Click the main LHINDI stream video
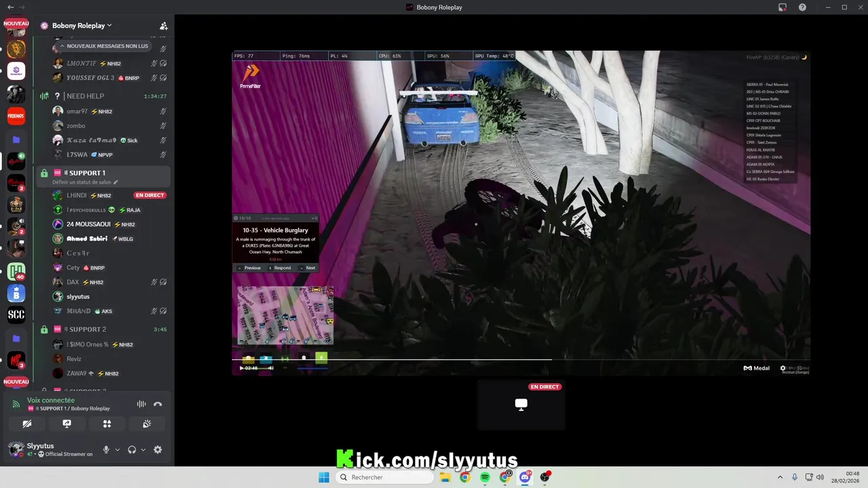Screen dimensions: 868x488 coord(521,213)
